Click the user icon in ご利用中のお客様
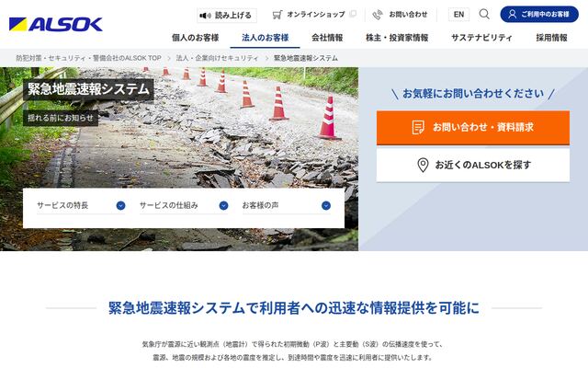 tap(512, 15)
